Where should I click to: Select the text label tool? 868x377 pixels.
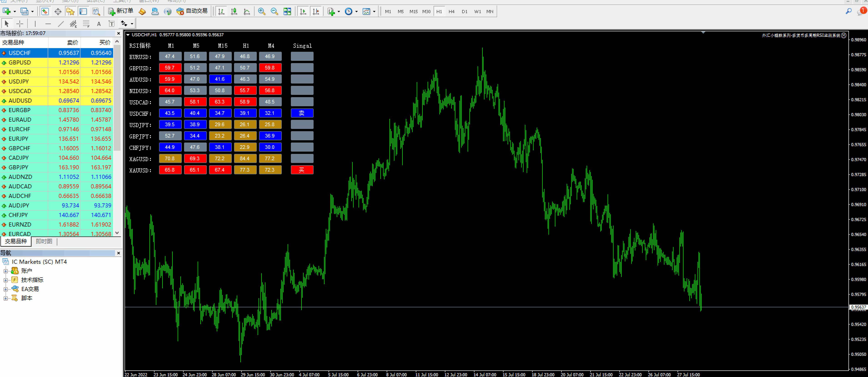pos(112,24)
